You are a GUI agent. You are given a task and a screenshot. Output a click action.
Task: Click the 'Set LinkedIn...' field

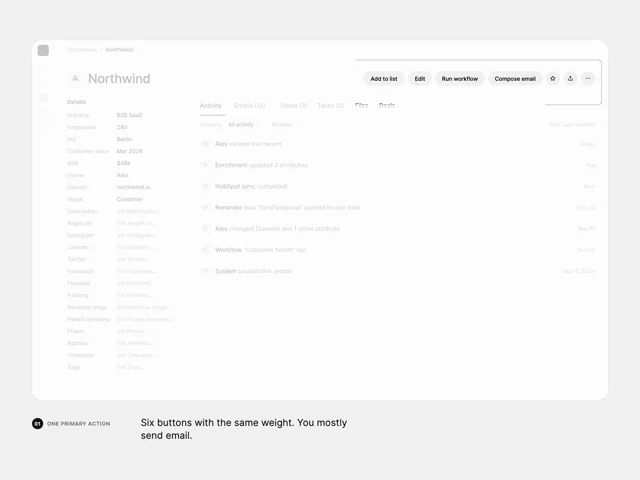tap(134, 247)
